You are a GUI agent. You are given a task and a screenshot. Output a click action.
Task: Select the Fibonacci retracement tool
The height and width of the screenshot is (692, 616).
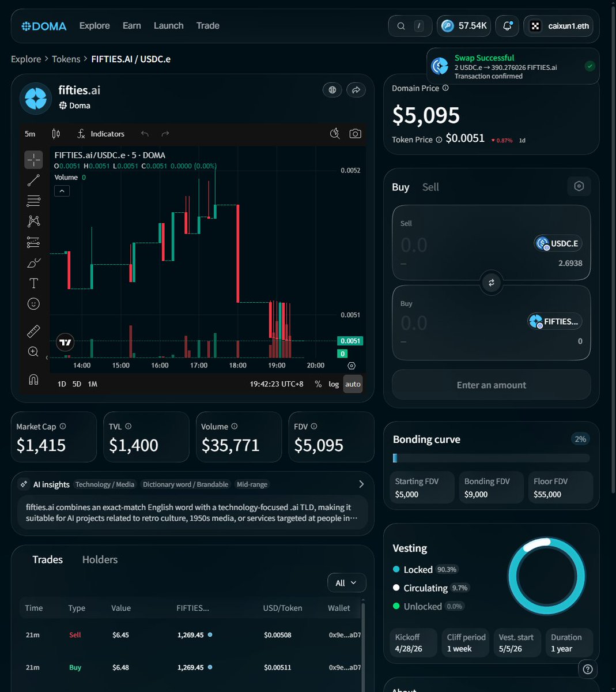(33, 201)
